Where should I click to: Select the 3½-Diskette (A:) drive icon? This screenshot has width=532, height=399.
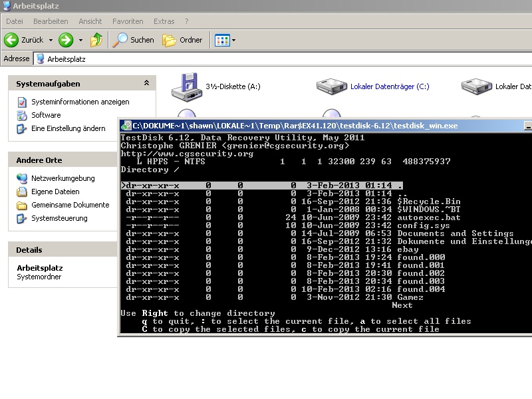click(187, 87)
